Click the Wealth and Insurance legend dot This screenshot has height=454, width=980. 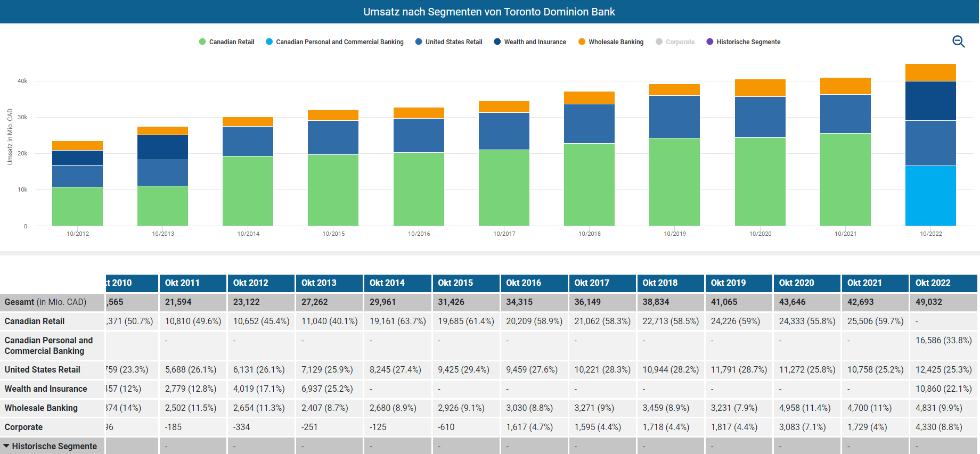click(497, 42)
